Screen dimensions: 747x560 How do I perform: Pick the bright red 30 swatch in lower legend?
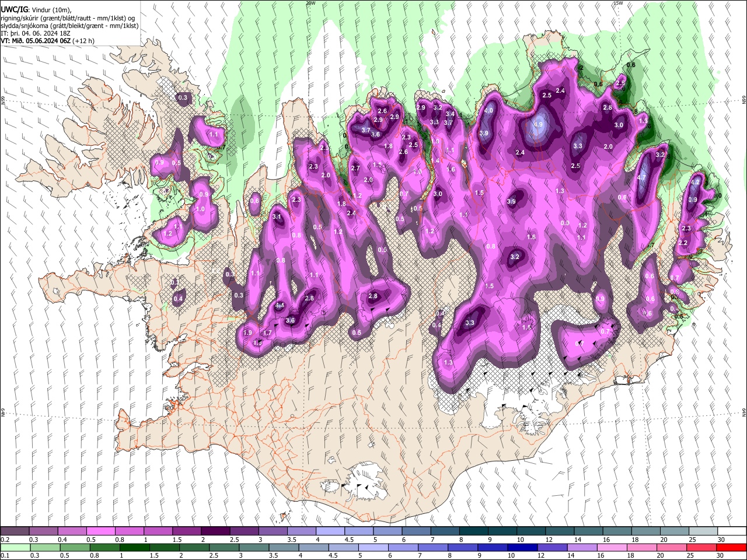731,547
